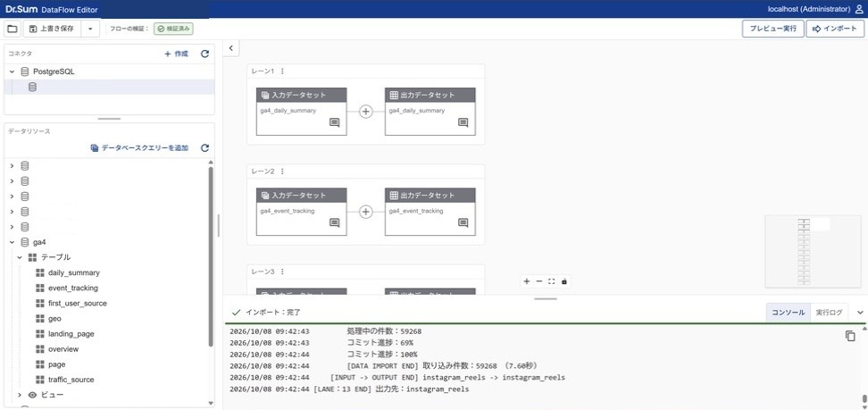Open the folder icon in toolbar

click(13, 29)
